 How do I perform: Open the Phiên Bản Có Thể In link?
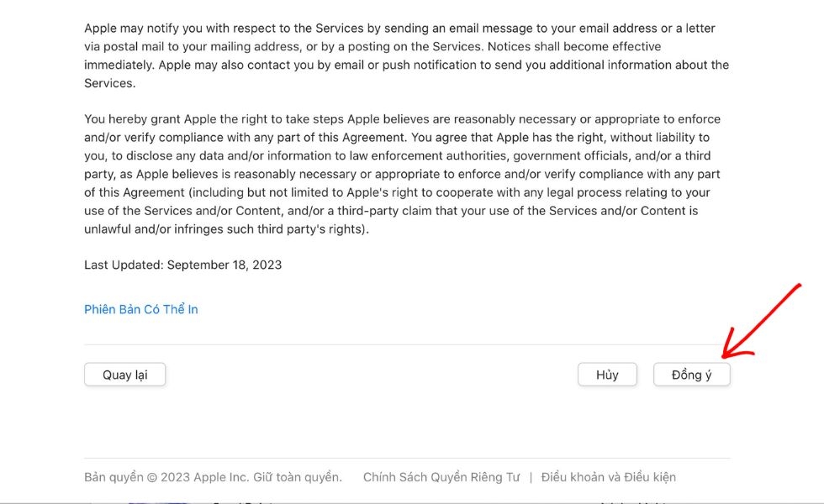tap(141, 309)
